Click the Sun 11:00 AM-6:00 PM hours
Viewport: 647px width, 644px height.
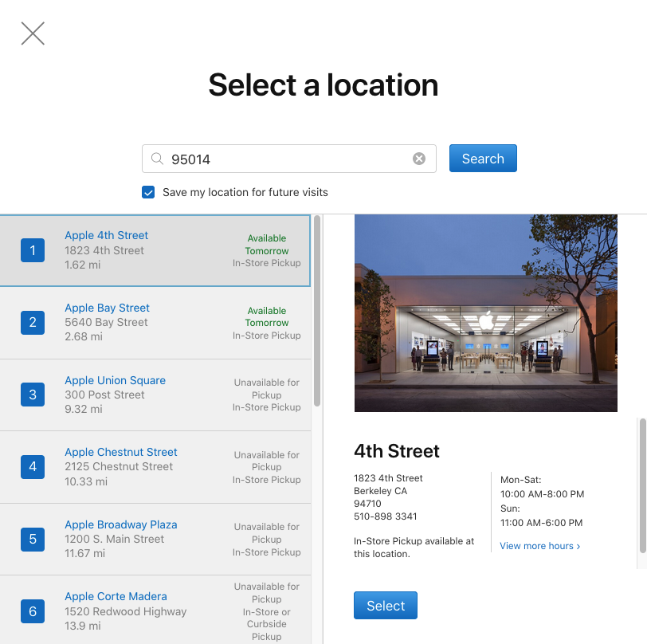[x=541, y=516]
